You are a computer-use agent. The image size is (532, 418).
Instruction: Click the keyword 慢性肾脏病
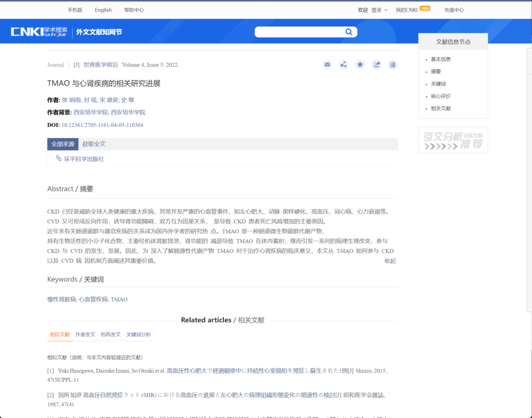(61, 299)
